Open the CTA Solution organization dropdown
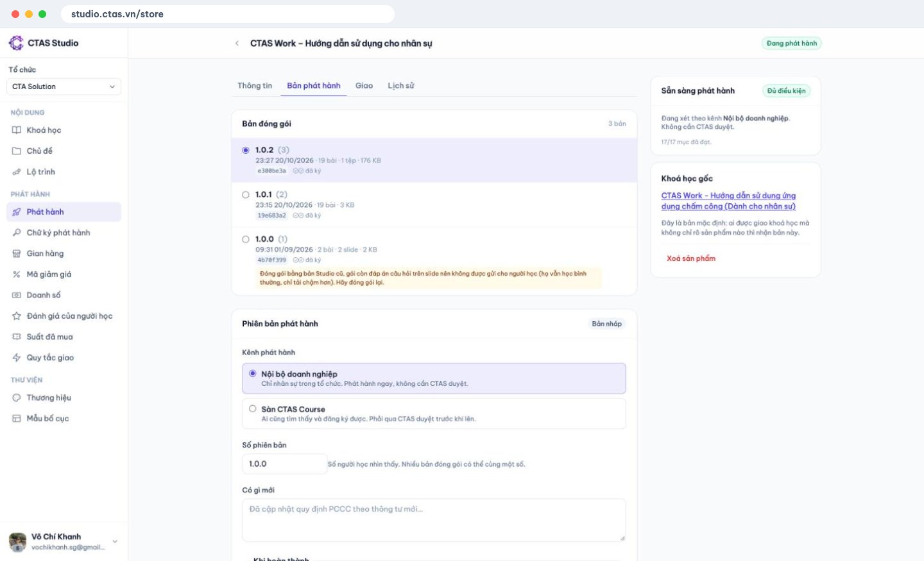Image resolution: width=924 pixels, height=561 pixels. coord(64,87)
